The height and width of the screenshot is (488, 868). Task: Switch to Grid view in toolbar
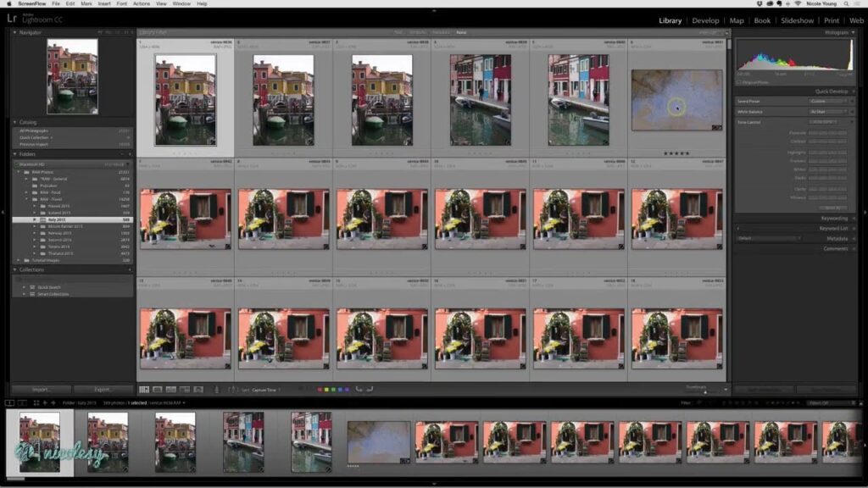point(143,389)
